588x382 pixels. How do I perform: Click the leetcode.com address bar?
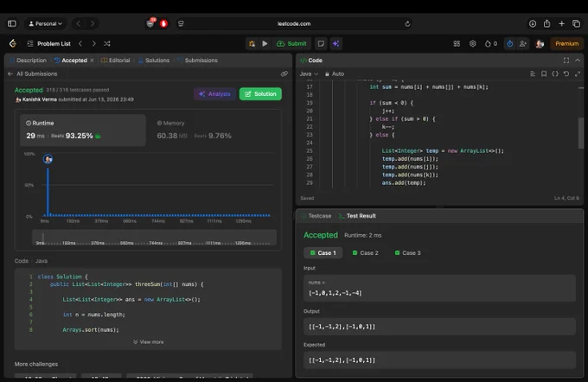click(x=294, y=23)
